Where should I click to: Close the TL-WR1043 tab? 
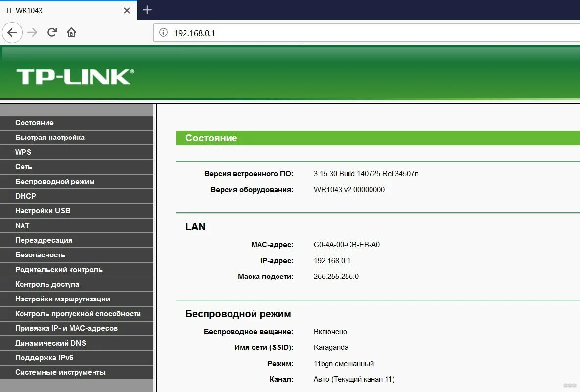[127, 10]
